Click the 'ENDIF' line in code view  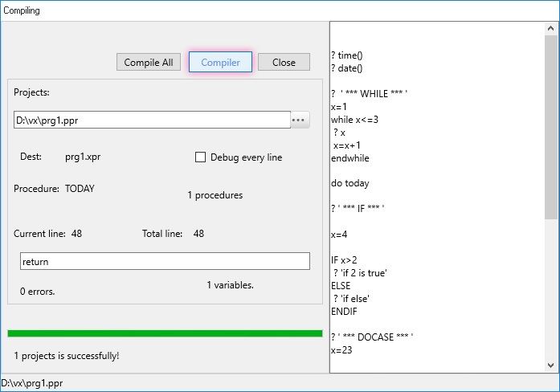tap(344, 312)
